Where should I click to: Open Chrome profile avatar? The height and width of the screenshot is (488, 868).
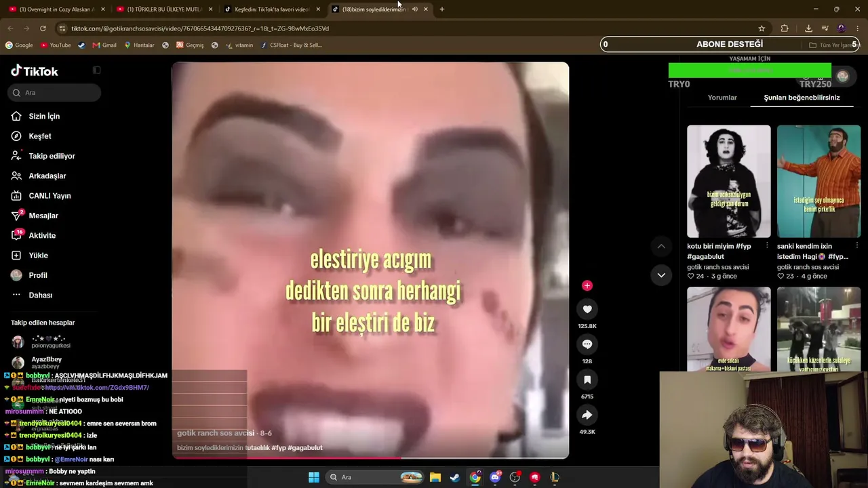tap(842, 28)
